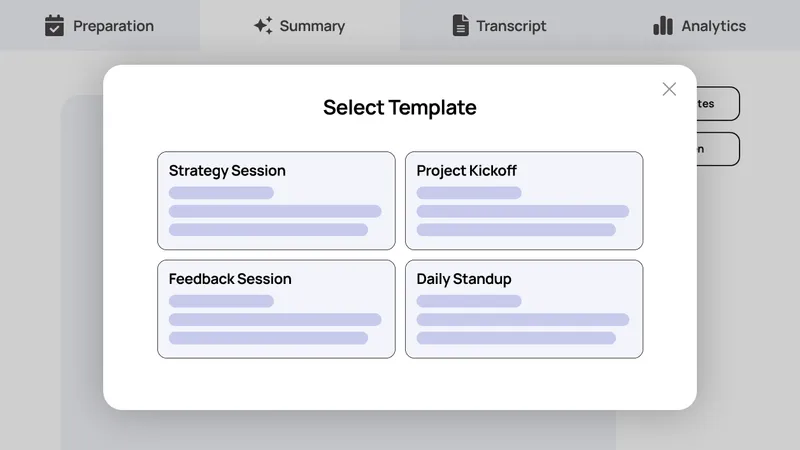The width and height of the screenshot is (800, 450).
Task: Click the Summary sparkle icon
Action: (263, 26)
